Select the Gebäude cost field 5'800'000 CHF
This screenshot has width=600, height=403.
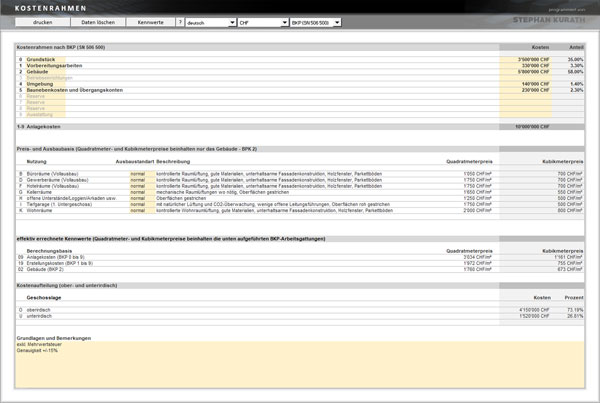tap(525, 72)
